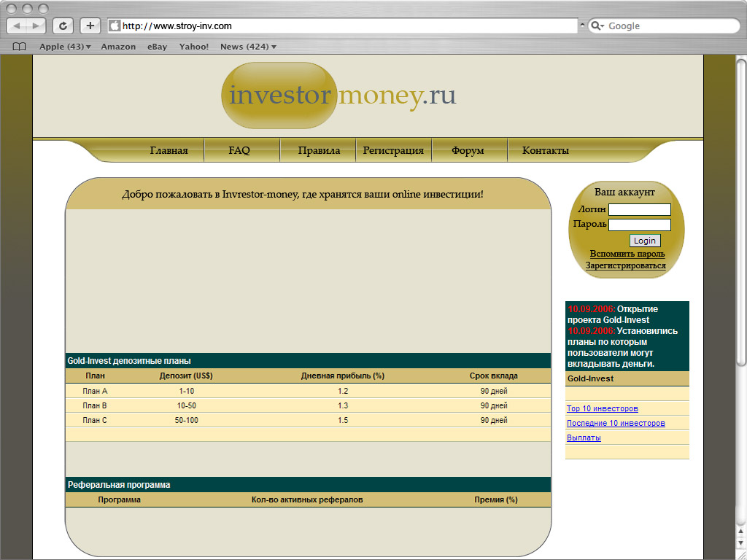Click the Пароль input field
Screen dimensions: 747x560
639,225
